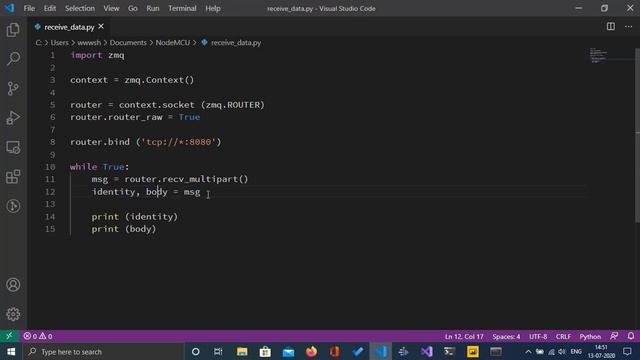Click the 'tcp://*:8080' string
Image resolution: width=640 pixels, height=360 pixels.
(x=178, y=142)
